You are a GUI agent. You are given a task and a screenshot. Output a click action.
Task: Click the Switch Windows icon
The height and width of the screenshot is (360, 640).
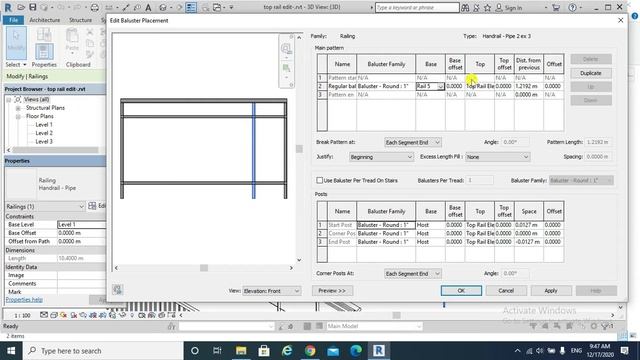pyautogui.click(x=217, y=7)
